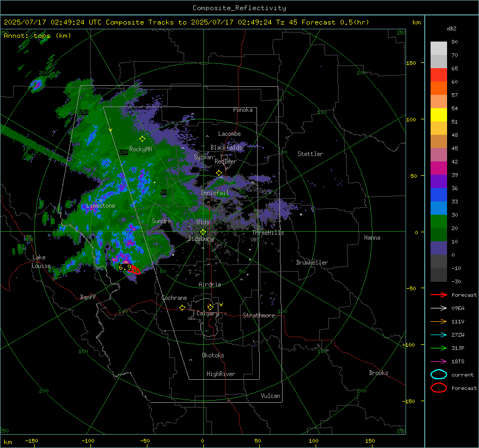Click the dBZ legend heading
Viewport: 479px width, 448px height.
click(x=451, y=28)
